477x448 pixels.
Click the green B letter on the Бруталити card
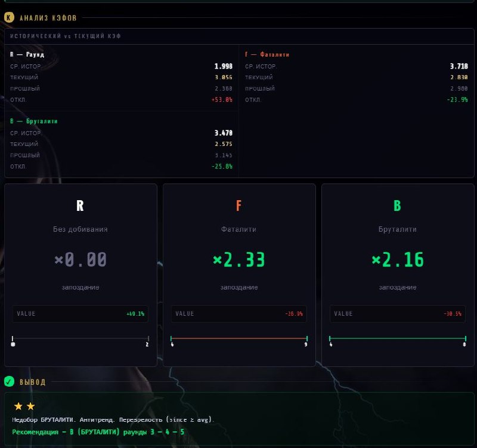click(x=397, y=206)
